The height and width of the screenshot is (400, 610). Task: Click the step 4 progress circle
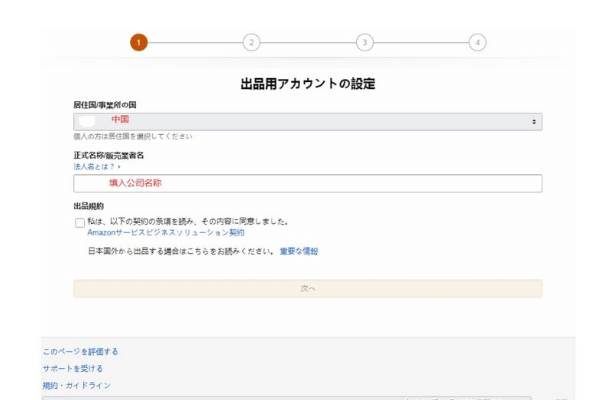coord(478,42)
